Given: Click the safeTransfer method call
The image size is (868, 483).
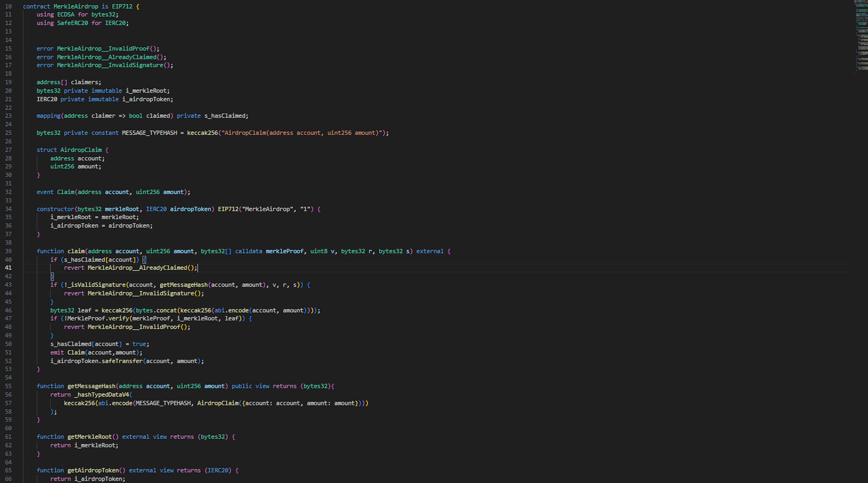Looking at the screenshot, I should coord(122,361).
